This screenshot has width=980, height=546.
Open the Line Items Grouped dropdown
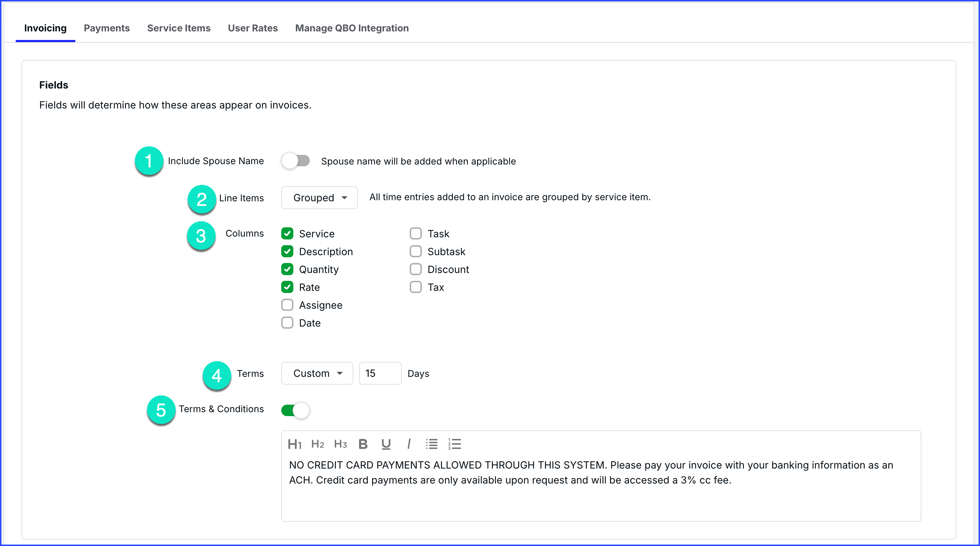319,198
